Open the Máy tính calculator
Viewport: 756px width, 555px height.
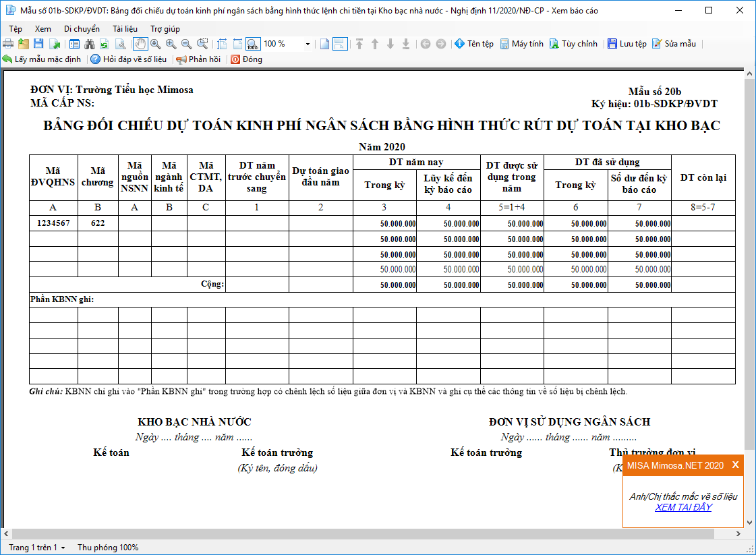(x=521, y=44)
